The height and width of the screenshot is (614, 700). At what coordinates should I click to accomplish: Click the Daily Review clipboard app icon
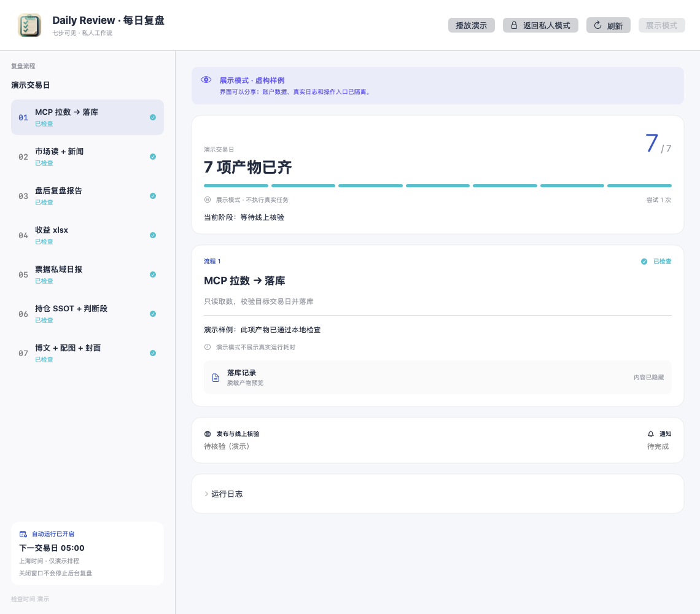(29, 25)
